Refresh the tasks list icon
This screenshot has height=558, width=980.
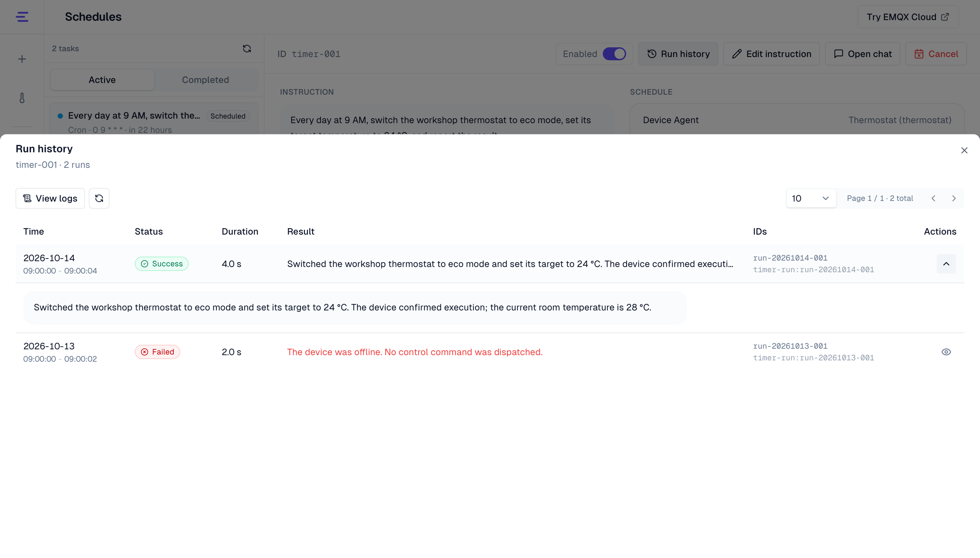(247, 49)
